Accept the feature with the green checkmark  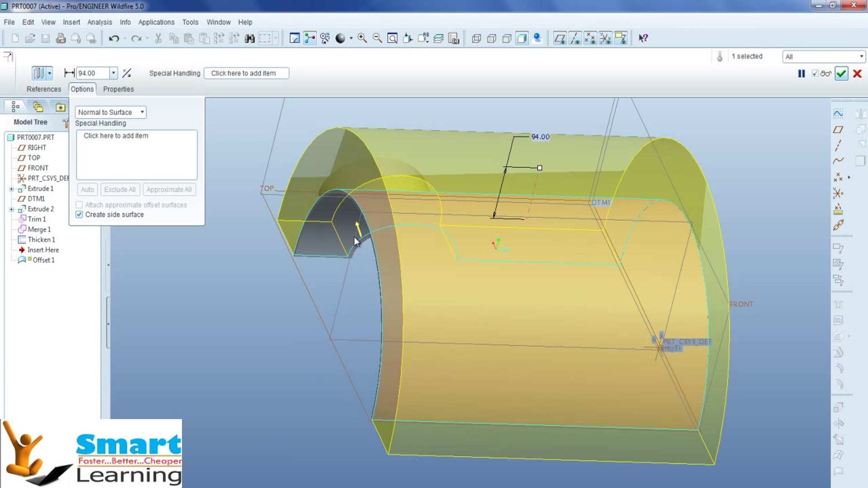click(841, 74)
